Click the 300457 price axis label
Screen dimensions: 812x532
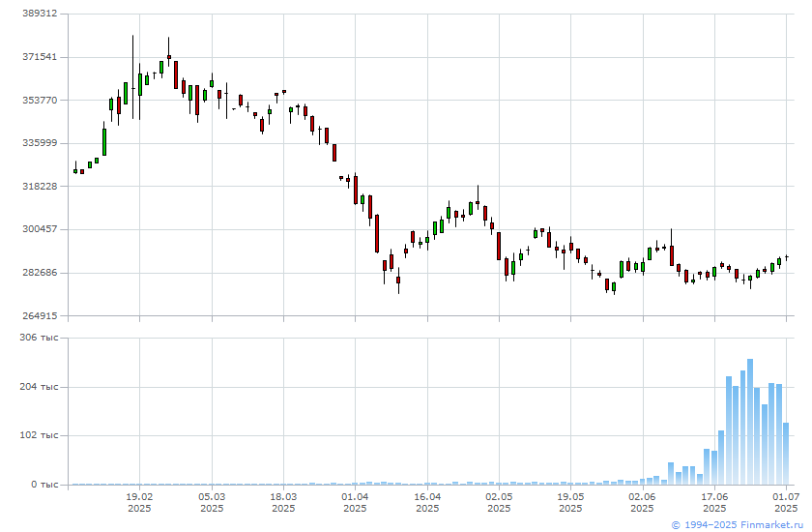(x=40, y=229)
